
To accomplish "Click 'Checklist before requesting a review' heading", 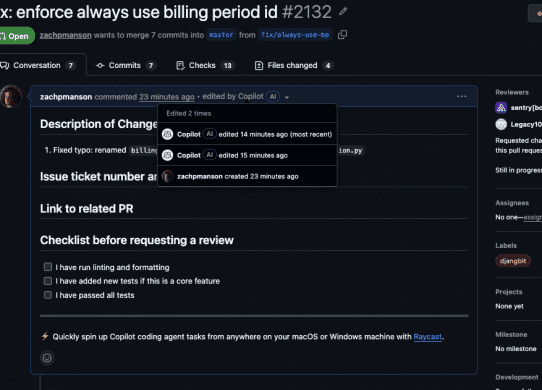I will tap(137, 240).
